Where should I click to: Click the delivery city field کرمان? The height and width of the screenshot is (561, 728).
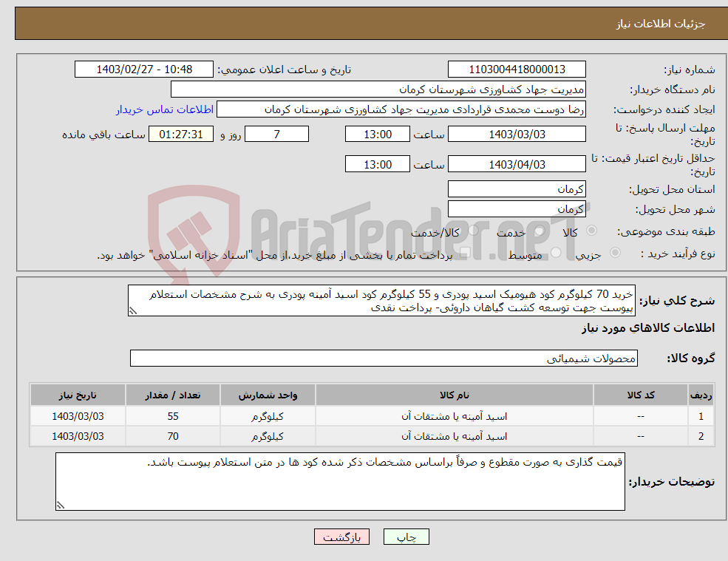517,209
